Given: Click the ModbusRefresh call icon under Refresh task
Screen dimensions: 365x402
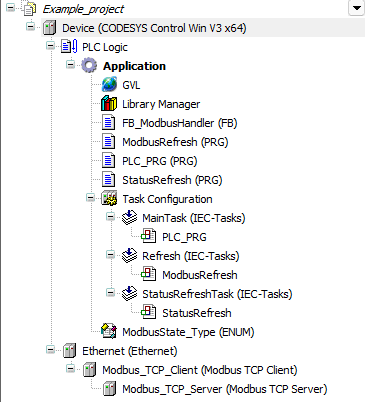Looking at the screenshot, I should 148,275.
